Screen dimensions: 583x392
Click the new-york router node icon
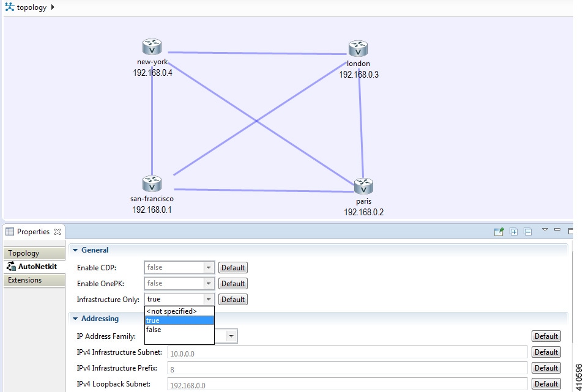(151, 46)
